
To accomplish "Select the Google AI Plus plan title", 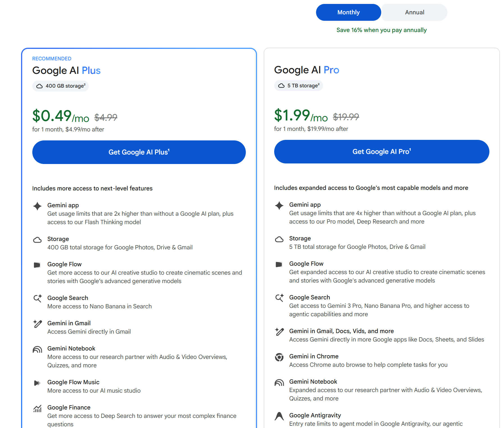I will [x=66, y=70].
